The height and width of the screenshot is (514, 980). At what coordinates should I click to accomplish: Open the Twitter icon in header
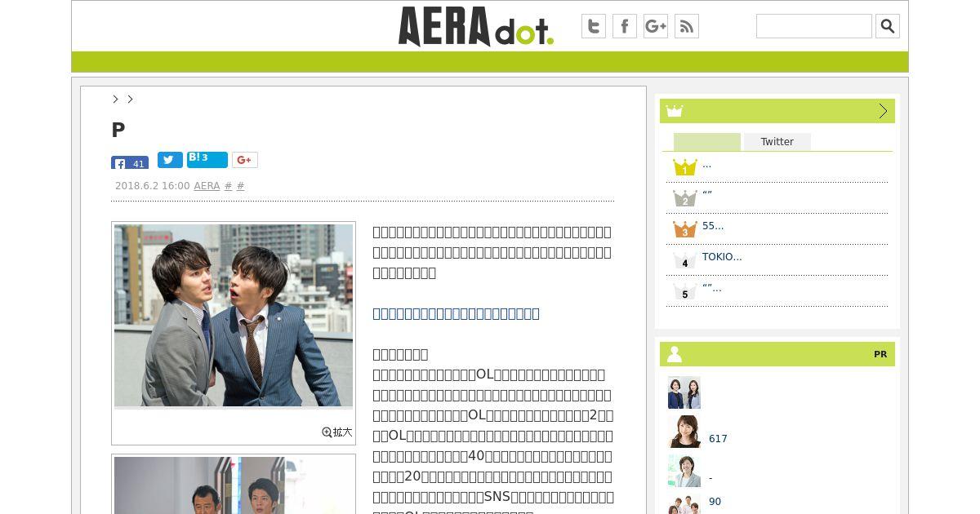point(594,26)
